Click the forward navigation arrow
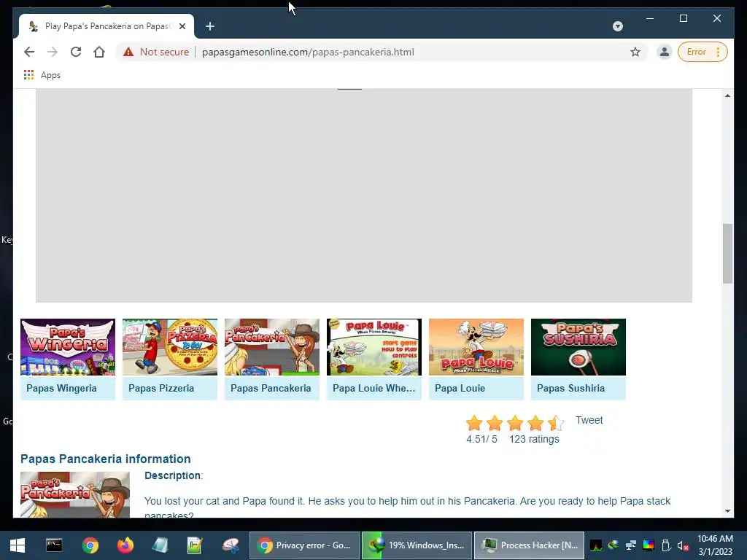The width and height of the screenshot is (747, 560). (53, 52)
